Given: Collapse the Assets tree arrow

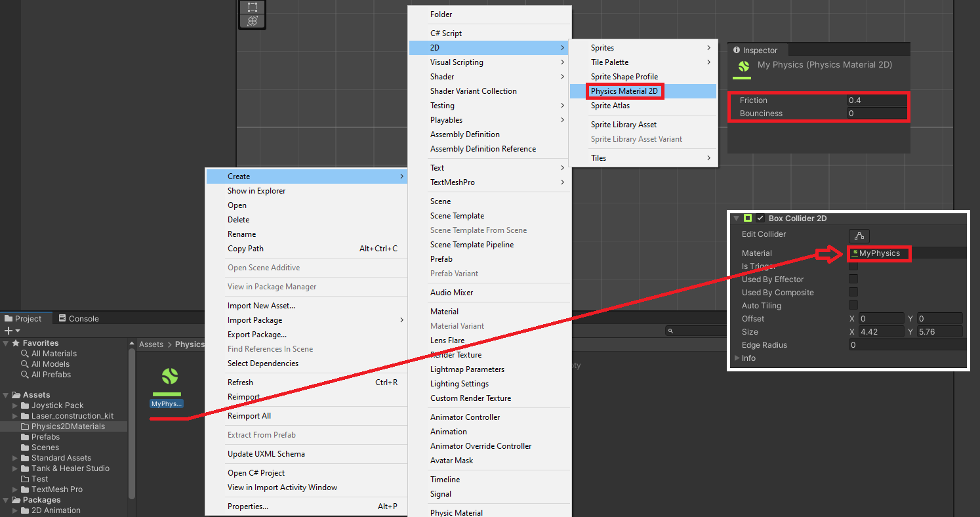Looking at the screenshot, I should 6,395.
